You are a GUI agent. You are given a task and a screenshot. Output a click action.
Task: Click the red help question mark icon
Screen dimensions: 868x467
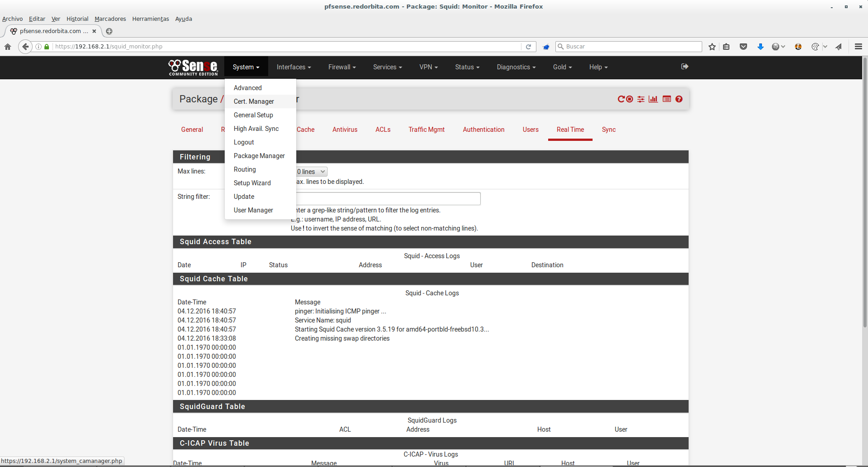[679, 99]
